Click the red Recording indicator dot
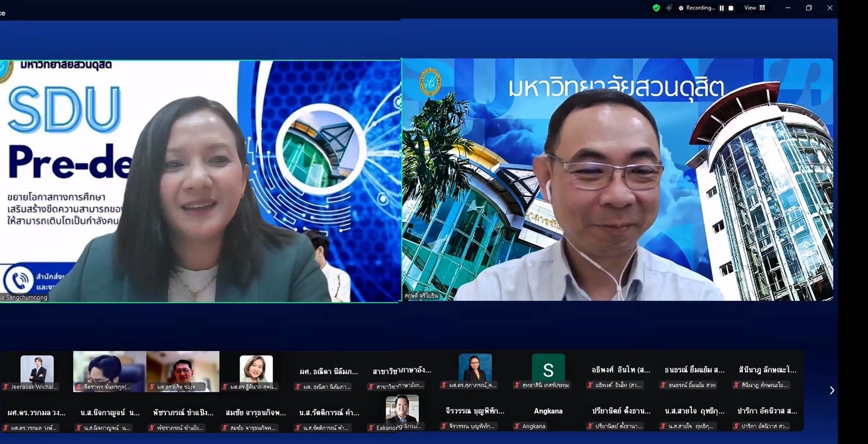868x444 pixels. (681, 8)
